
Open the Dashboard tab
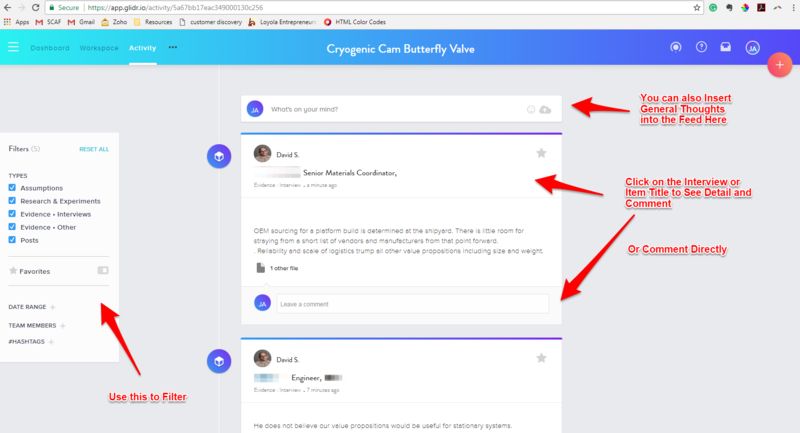pyautogui.click(x=50, y=48)
